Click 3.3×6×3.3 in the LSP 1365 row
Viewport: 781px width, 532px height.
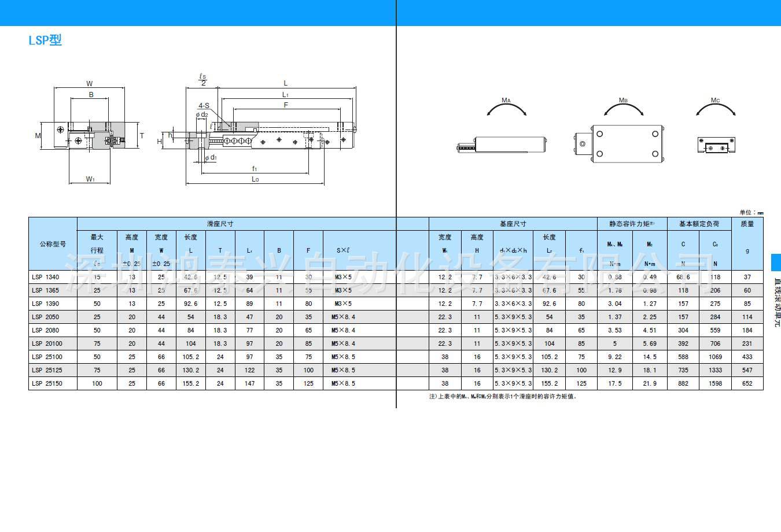[513, 290]
